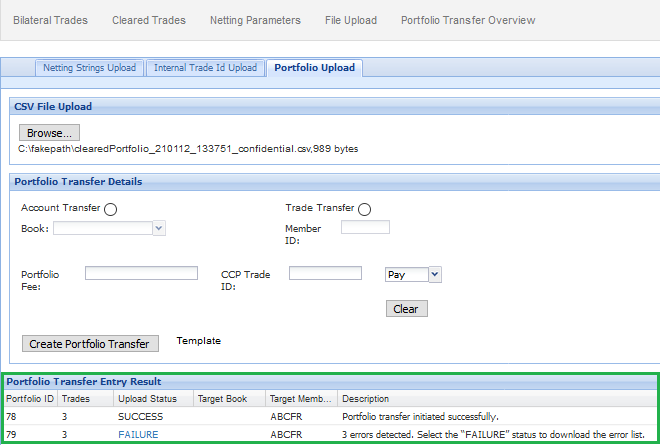Switch to Netting Strings Upload tab
The image size is (660, 445).
pyautogui.click(x=89, y=68)
